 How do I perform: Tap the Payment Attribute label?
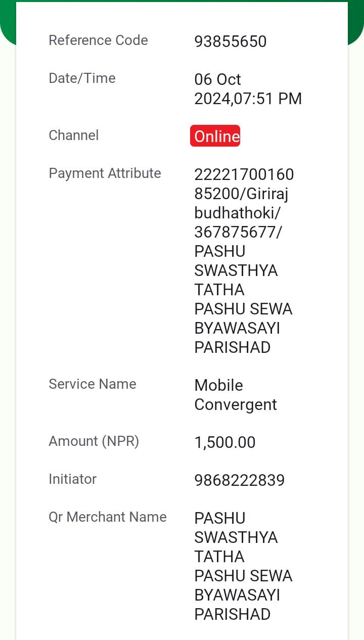[x=105, y=173]
